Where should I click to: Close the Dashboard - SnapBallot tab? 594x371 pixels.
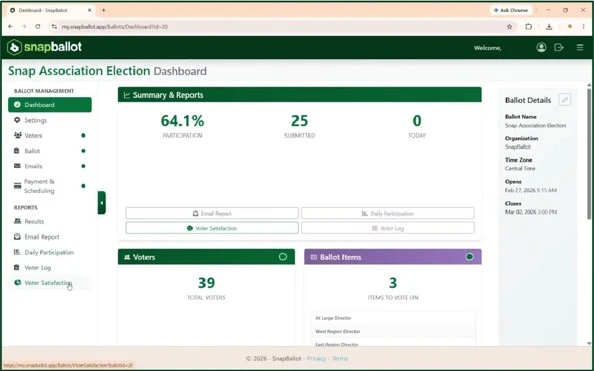pyautogui.click(x=89, y=10)
